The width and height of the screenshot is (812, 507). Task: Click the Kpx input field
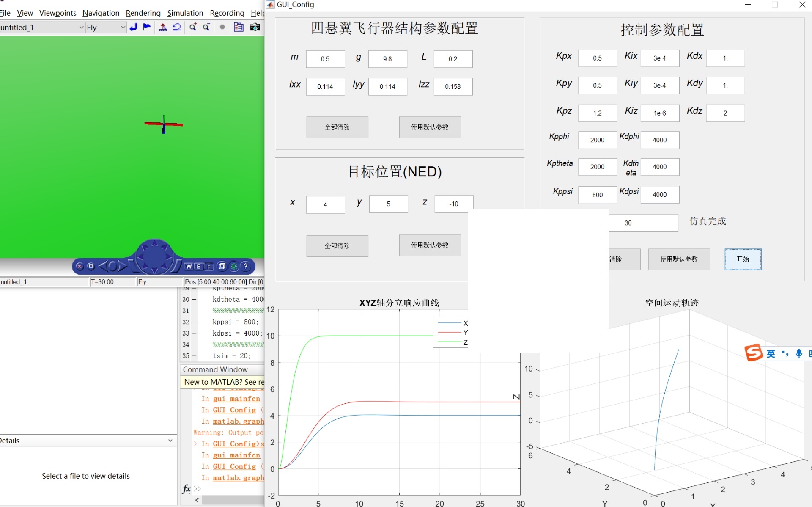pyautogui.click(x=597, y=58)
